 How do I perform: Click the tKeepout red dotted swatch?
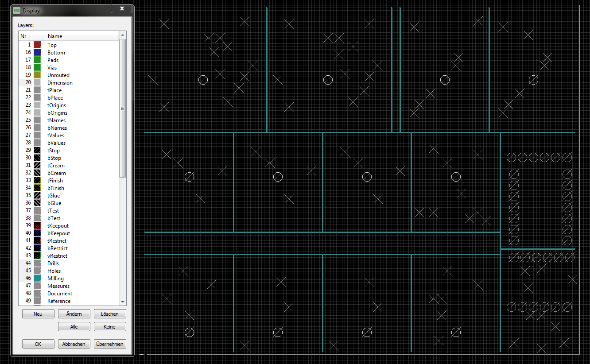click(37, 226)
